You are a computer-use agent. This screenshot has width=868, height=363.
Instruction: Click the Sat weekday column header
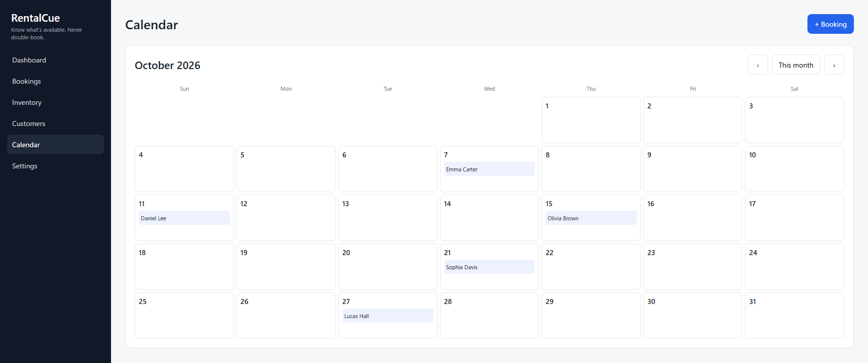[x=794, y=89]
